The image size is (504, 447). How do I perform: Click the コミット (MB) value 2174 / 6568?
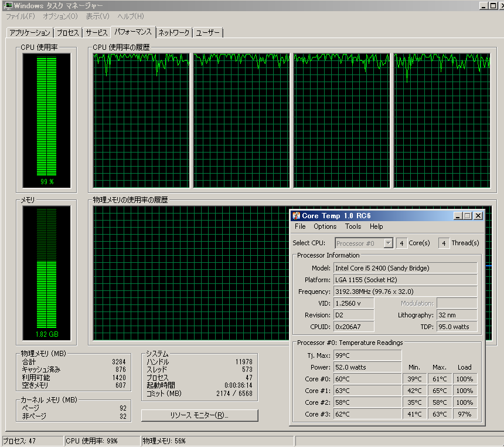click(x=234, y=393)
